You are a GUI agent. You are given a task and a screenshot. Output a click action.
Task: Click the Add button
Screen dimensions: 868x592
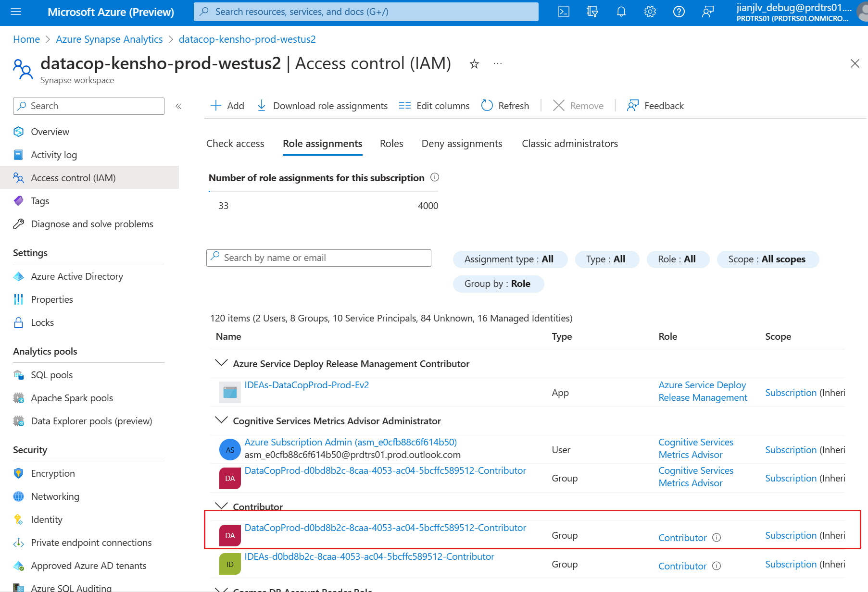coord(227,106)
